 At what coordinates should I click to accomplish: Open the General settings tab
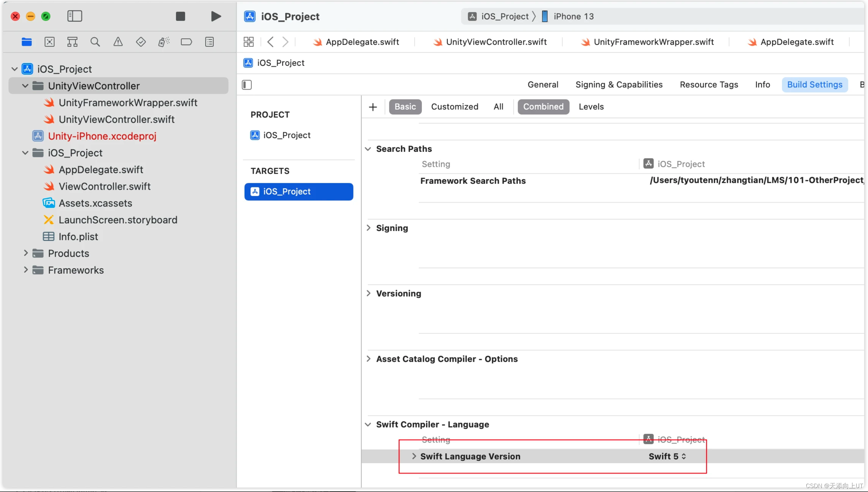point(543,84)
